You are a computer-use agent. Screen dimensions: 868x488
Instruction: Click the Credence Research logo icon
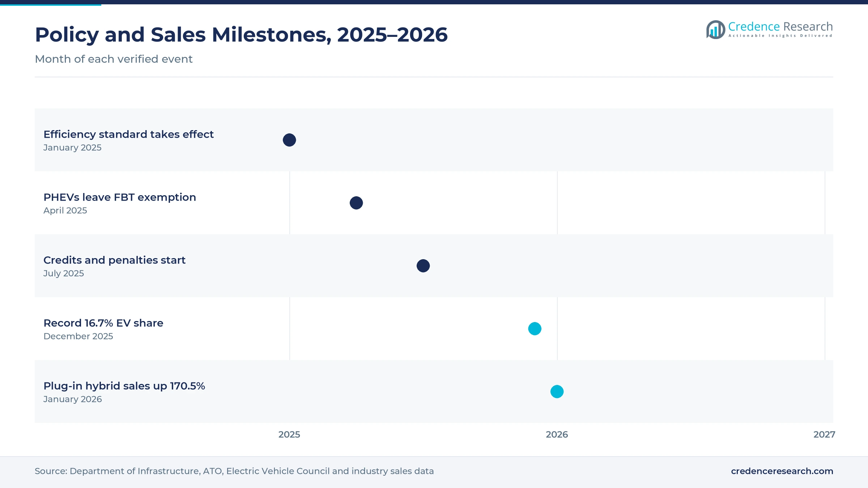pos(715,30)
